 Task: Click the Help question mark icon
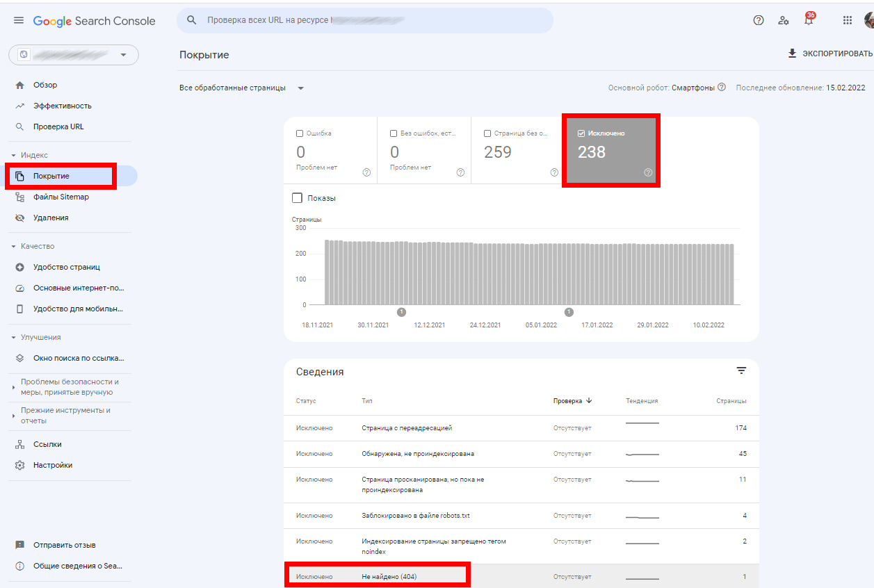pos(759,21)
